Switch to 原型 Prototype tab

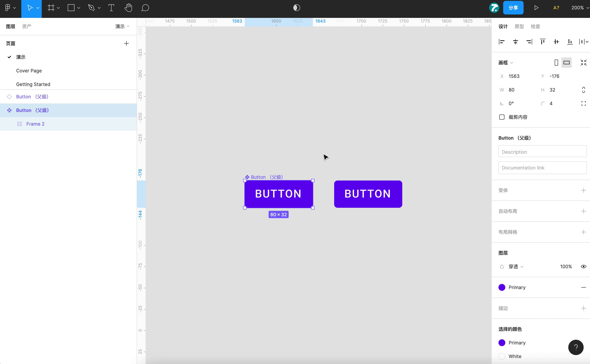click(519, 26)
